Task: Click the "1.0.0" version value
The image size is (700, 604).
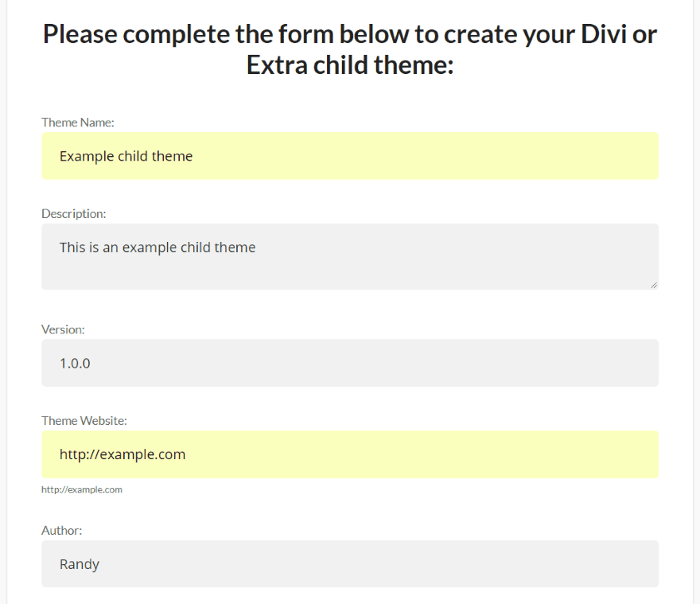Action: coord(75,364)
